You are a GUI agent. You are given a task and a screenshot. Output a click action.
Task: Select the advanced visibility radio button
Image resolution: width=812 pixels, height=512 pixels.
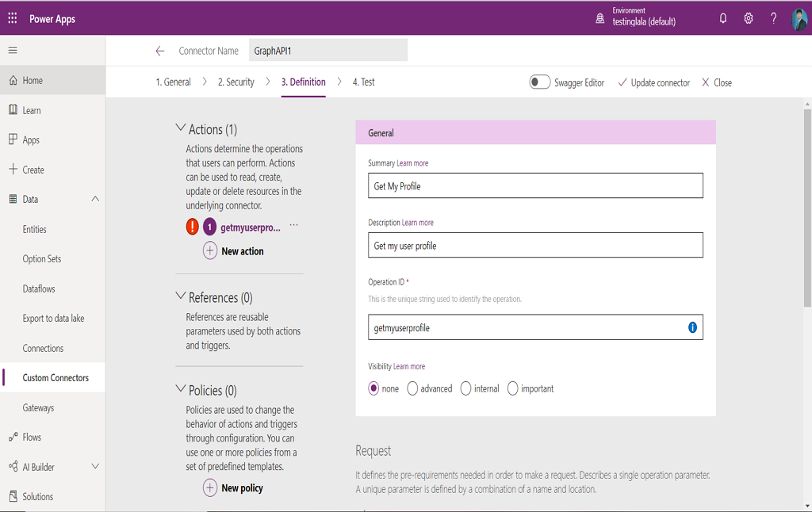[x=412, y=388]
